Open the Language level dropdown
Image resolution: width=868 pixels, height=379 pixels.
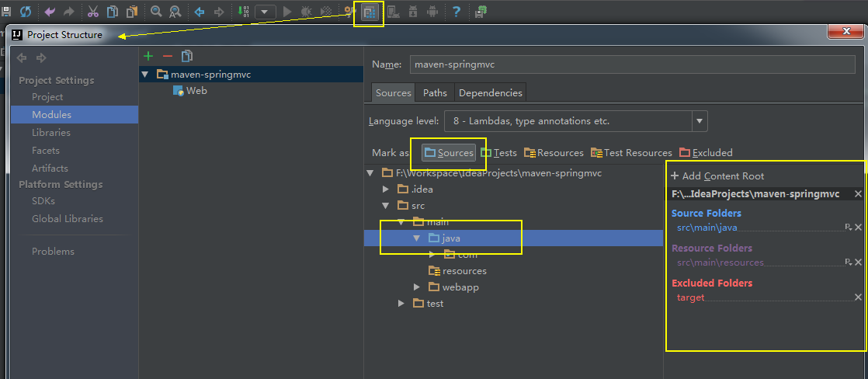click(x=700, y=121)
